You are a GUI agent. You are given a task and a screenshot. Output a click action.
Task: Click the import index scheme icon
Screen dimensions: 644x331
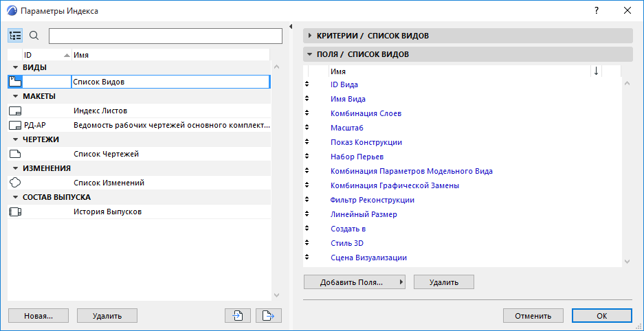237,315
